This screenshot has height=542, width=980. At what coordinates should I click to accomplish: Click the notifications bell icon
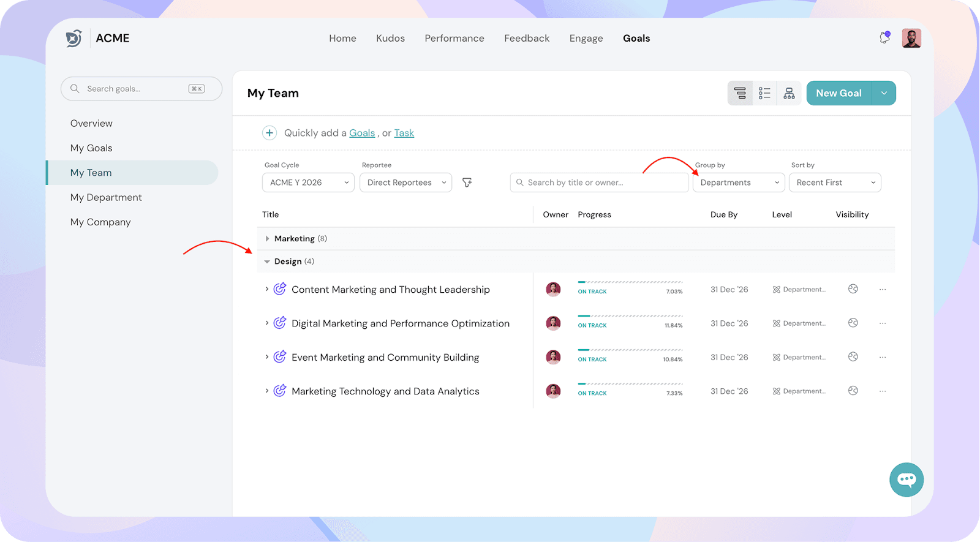[x=884, y=38]
